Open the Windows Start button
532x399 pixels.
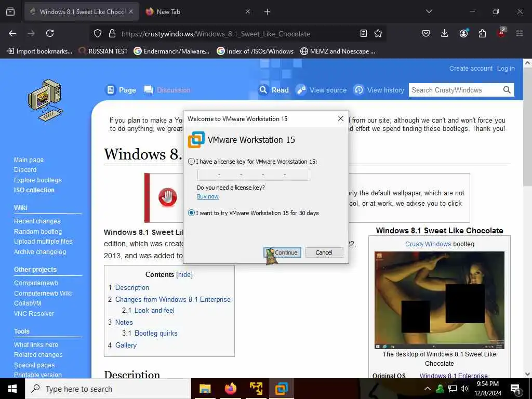click(x=12, y=389)
